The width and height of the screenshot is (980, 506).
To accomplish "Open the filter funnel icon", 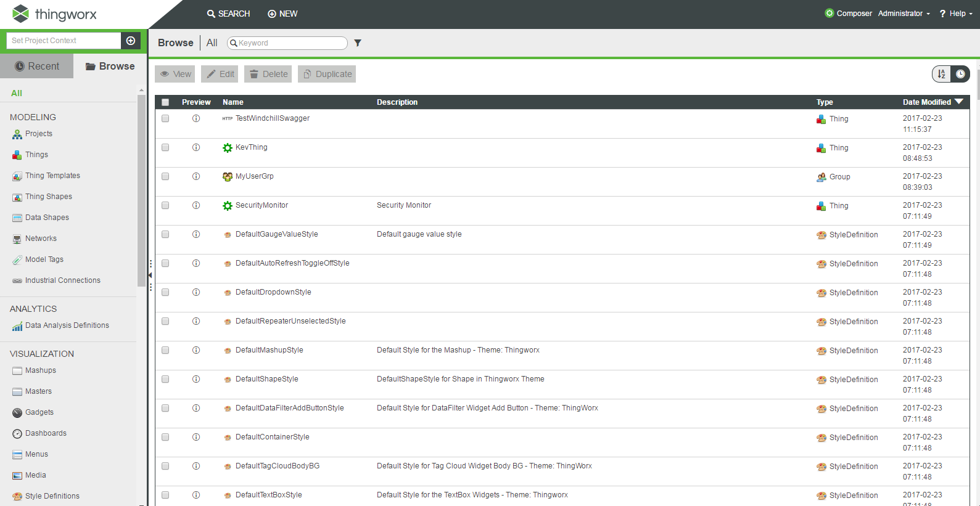I will 358,43.
